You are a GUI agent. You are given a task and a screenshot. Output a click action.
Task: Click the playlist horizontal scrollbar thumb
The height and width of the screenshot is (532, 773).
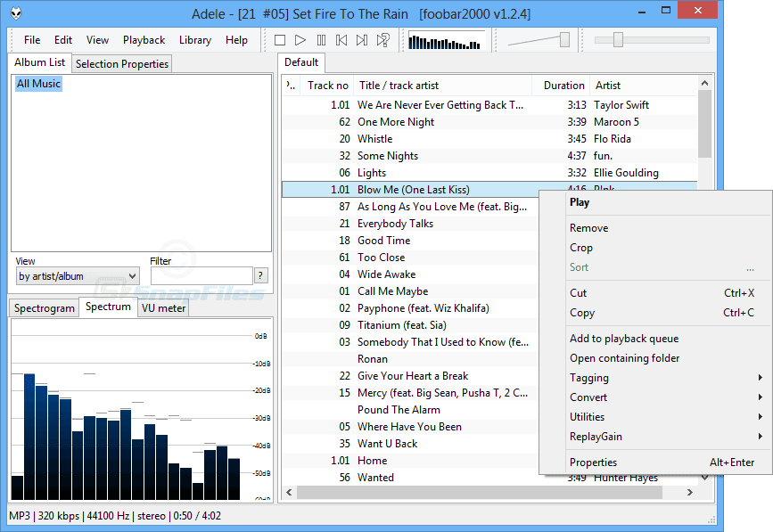pyautogui.click(x=479, y=492)
